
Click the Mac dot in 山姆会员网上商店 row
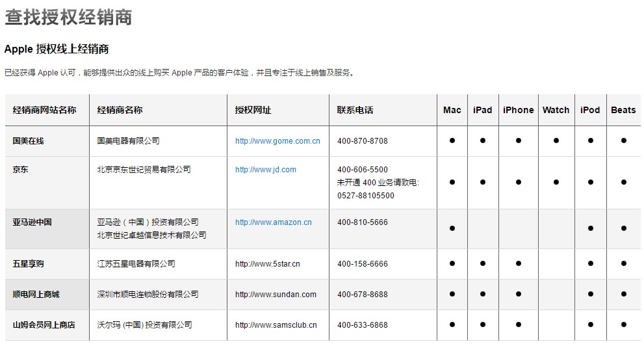[x=452, y=324]
